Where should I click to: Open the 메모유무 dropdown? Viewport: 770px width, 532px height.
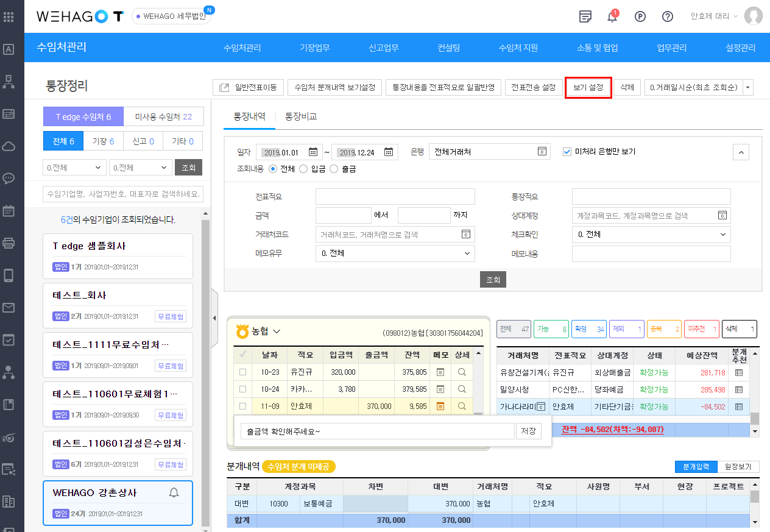tap(395, 254)
